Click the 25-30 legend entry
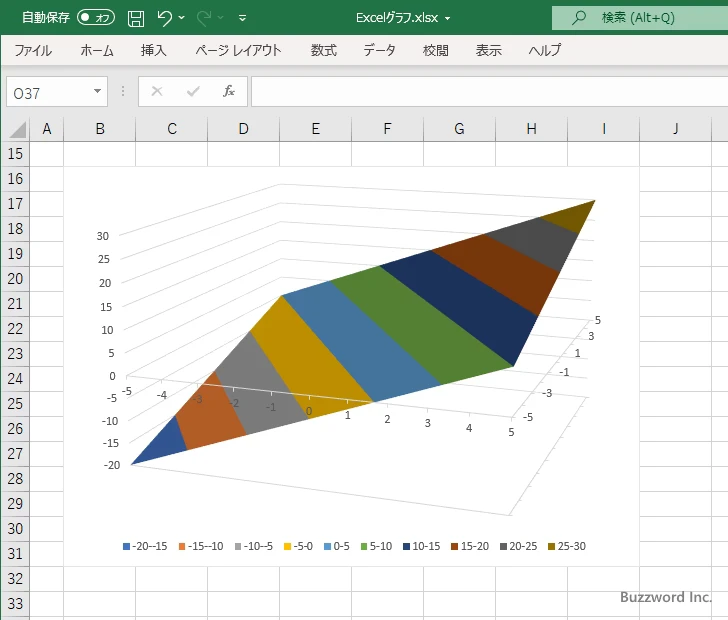Viewport: 728px width, 620px height. (x=567, y=546)
